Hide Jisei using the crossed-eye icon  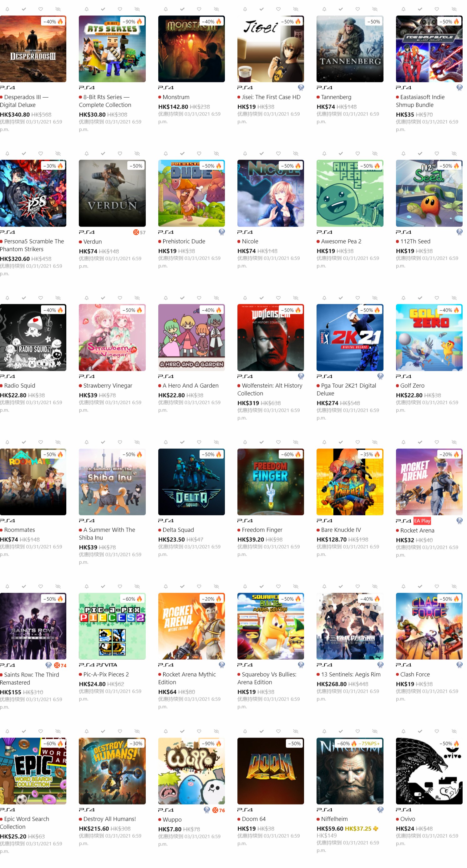point(296,9)
